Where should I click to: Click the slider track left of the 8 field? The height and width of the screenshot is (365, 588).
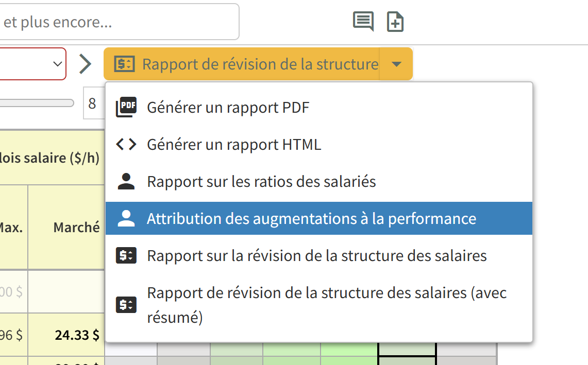click(37, 103)
